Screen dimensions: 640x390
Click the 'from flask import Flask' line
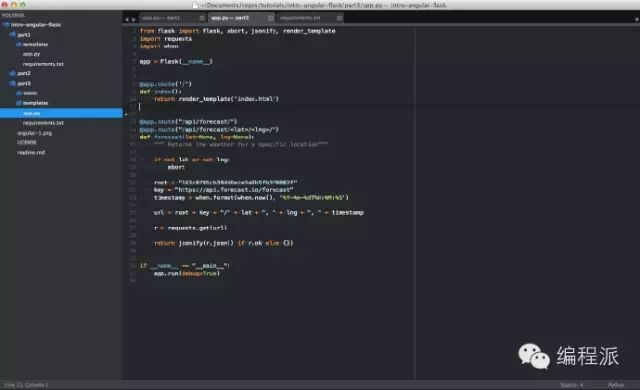tap(238, 31)
